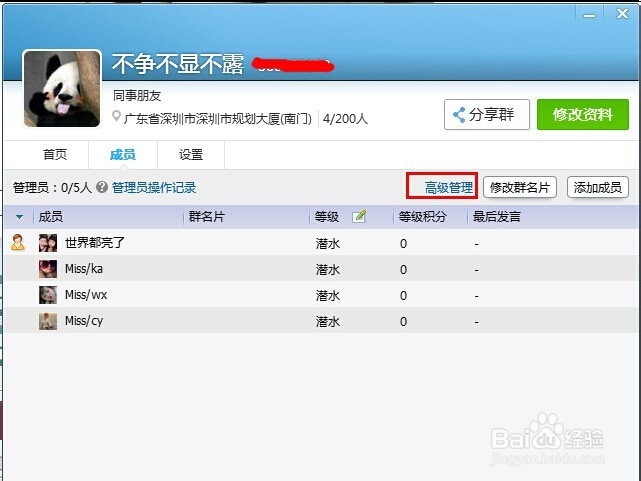This screenshot has width=641, height=481.
Task: Click the 4/200人 member count
Action: (x=345, y=119)
